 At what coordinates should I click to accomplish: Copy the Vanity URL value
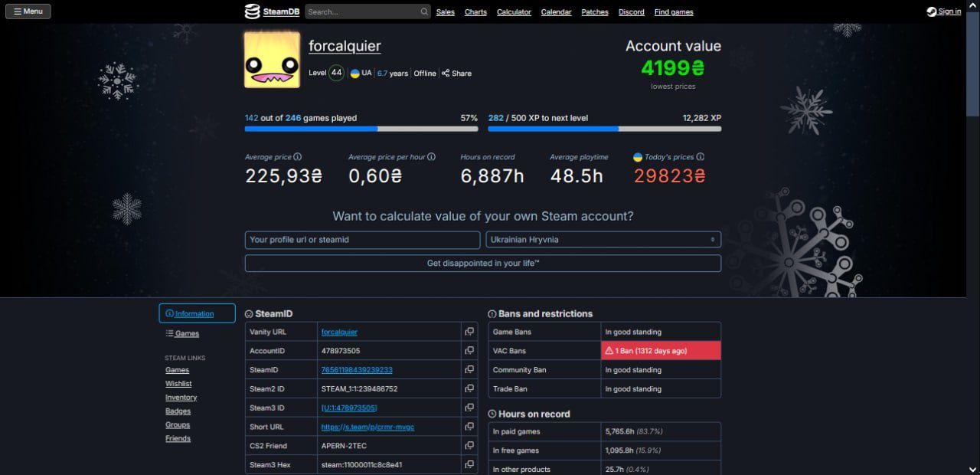pos(469,332)
